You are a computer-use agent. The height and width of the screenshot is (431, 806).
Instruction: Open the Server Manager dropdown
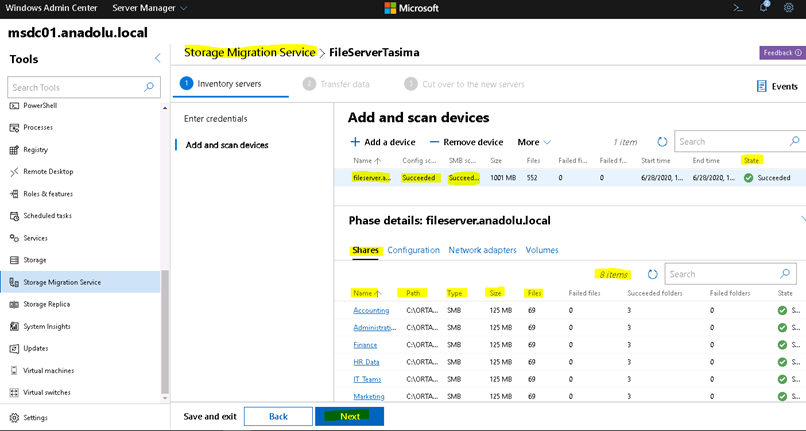click(x=150, y=8)
